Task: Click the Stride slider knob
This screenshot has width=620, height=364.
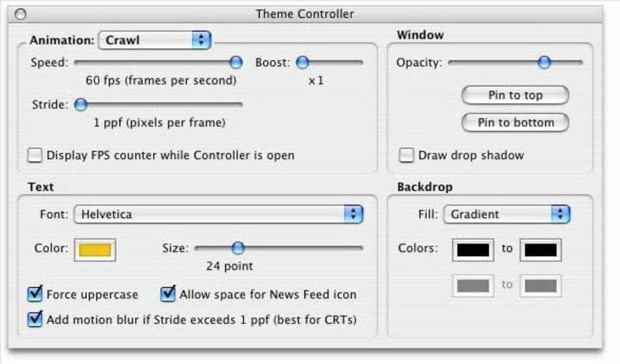Action: pyautogui.click(x=80, y=105)
